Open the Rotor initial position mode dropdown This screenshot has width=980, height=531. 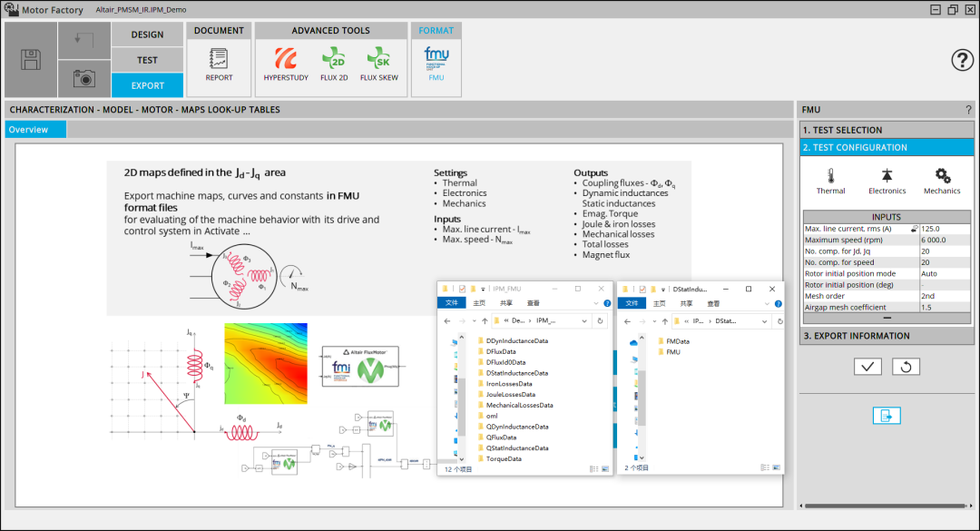click(945, 274)
